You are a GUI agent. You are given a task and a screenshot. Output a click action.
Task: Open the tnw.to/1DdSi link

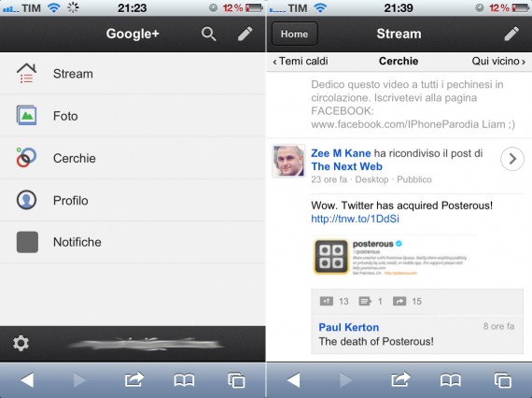click(355, 219)
